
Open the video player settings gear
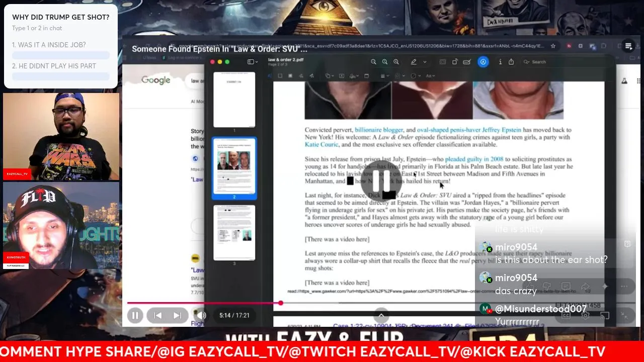[585, 315]
